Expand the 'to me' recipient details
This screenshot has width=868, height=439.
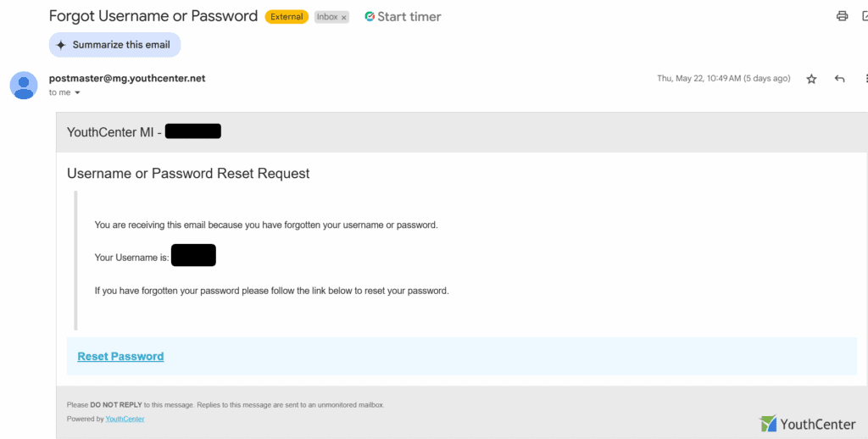pos(77,92)
